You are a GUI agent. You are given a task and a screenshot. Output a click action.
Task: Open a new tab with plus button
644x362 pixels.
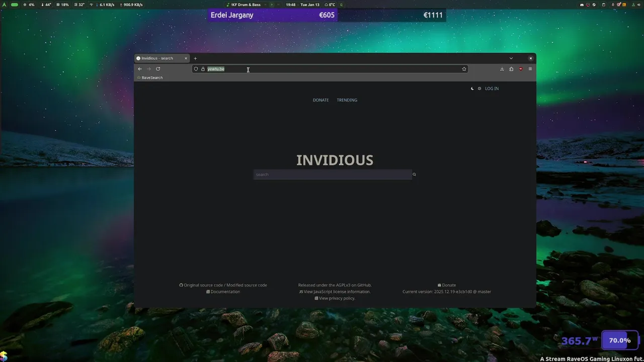click(x=195, y=58)
